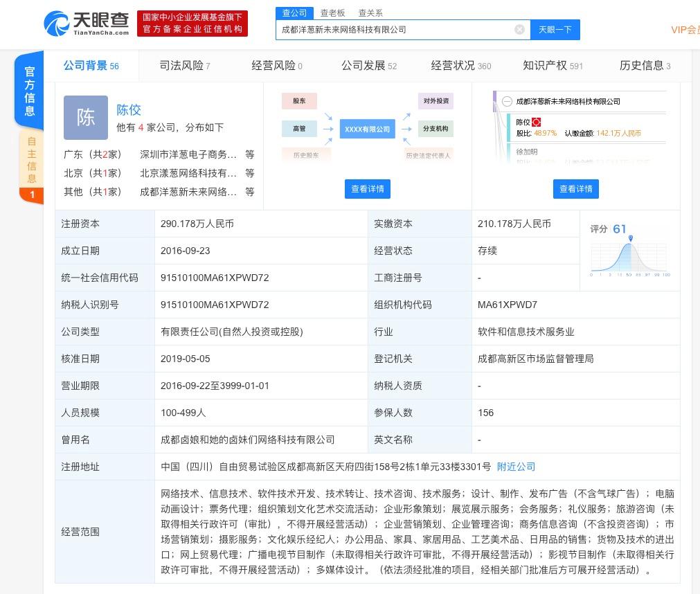Collapse the company node in equity tree
The height and width of the screenshot is (594, 700).
507,101
